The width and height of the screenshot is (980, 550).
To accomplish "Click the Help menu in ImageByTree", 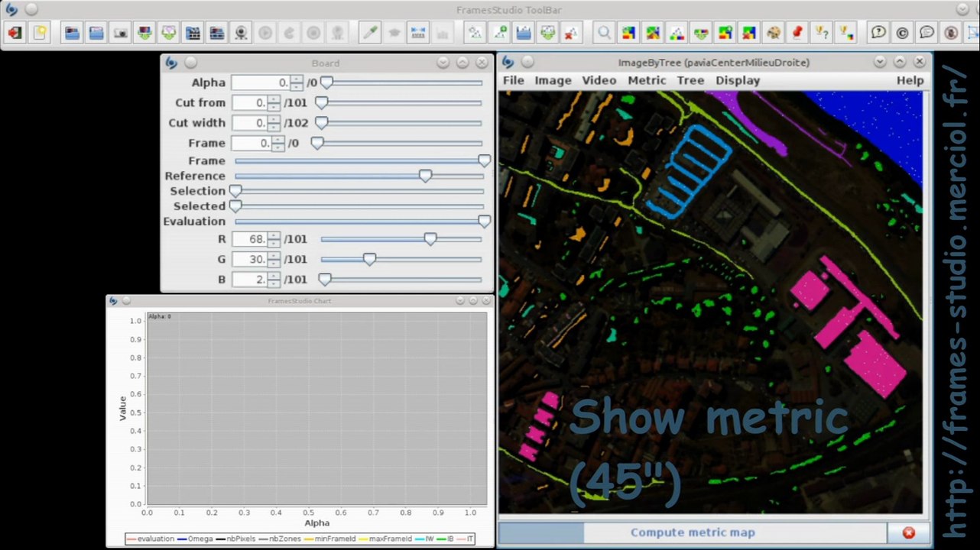I will pyautogui.click(x=910, y=80).
